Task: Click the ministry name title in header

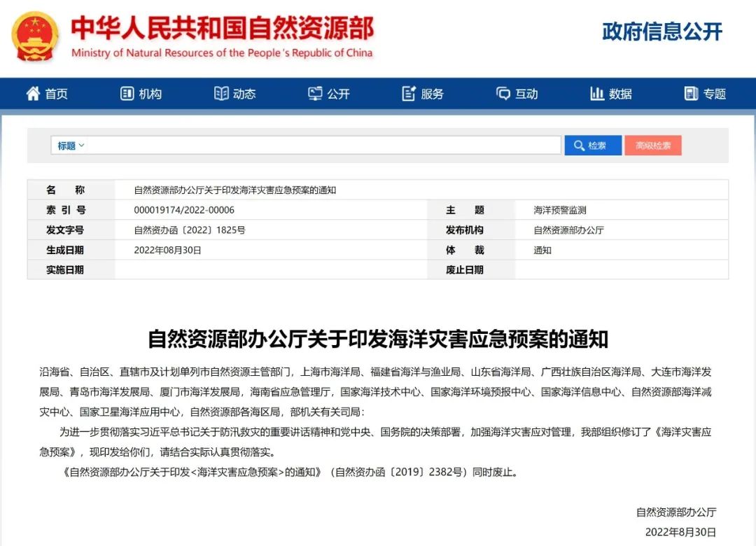Action: click(x=223, y=29)
